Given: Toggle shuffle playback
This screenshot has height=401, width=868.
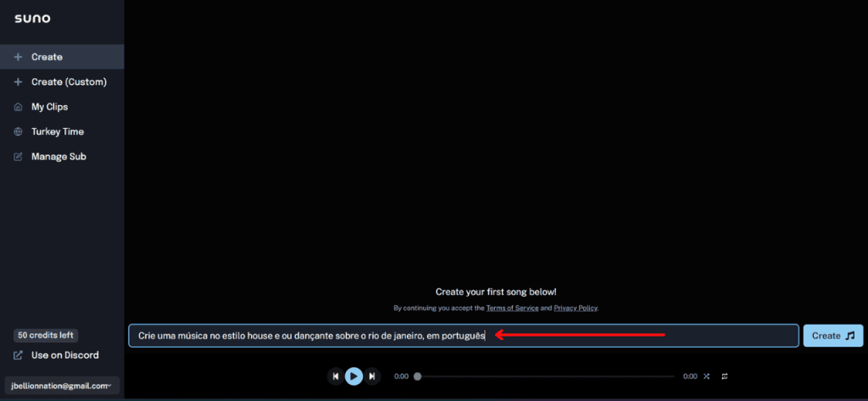Looking at the screenshot, I should 706,376.
